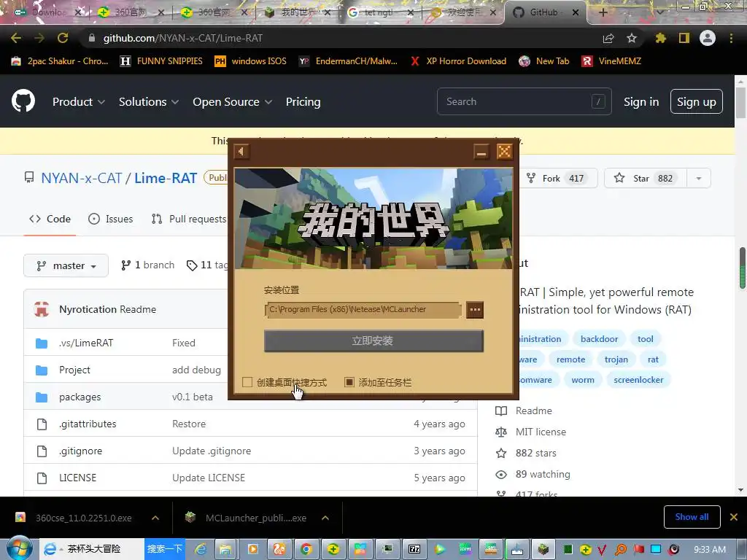Viewport: 747px width, 560px height.
Task: Close the downloads bar with X
Action: 734,517
